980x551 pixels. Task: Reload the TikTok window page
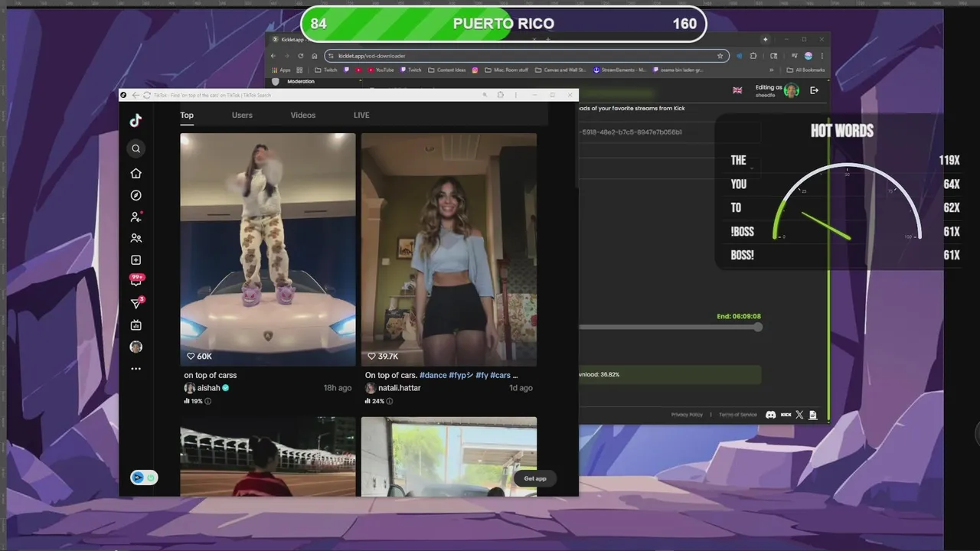pyautogui.click(x=147, y=95)
